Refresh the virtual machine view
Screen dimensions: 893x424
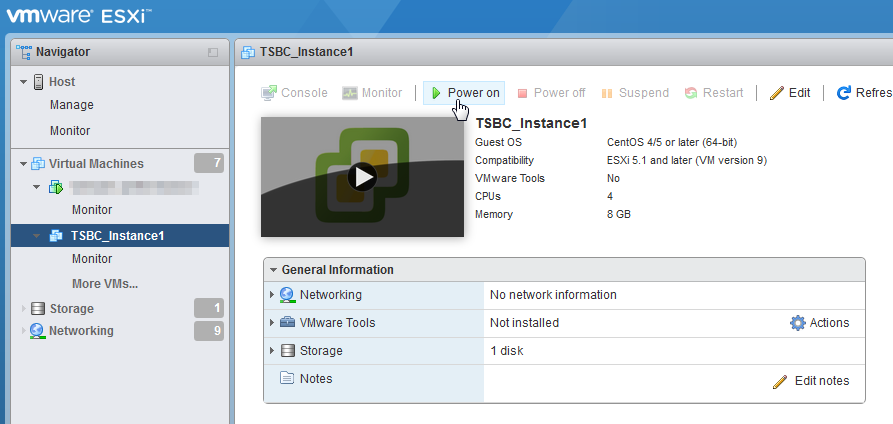point(864,93)
